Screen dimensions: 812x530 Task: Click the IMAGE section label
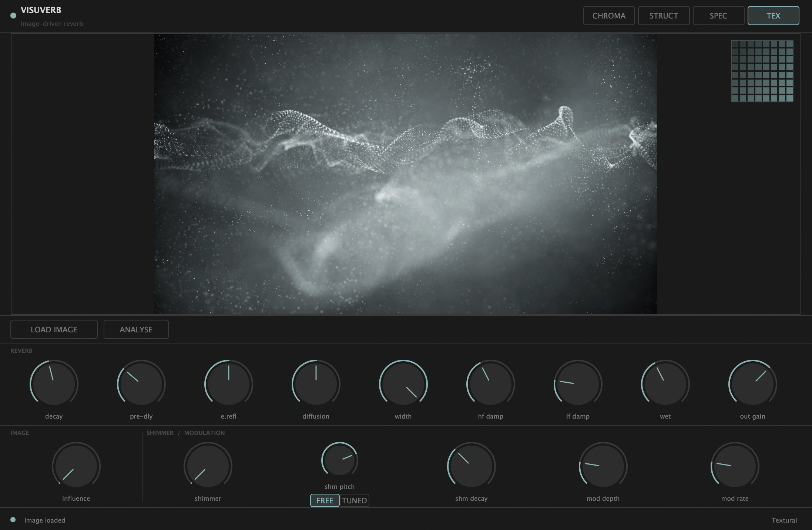click(x=20, y=433)
